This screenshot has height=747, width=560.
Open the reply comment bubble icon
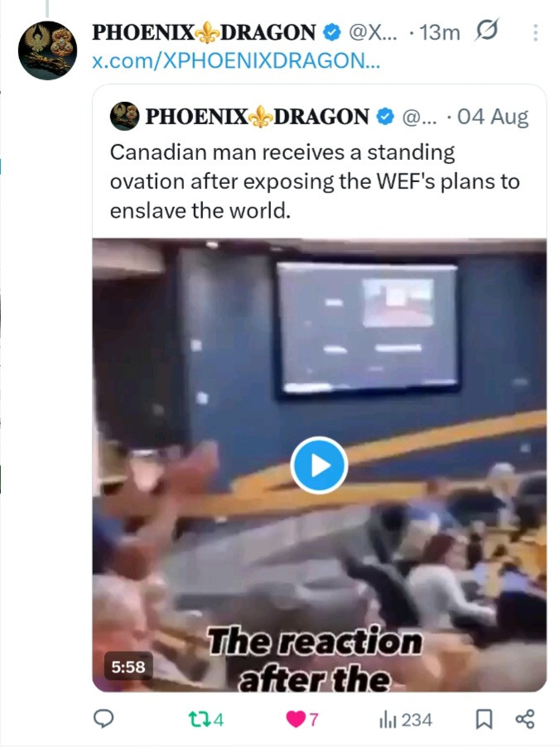(x=103, y=719)
